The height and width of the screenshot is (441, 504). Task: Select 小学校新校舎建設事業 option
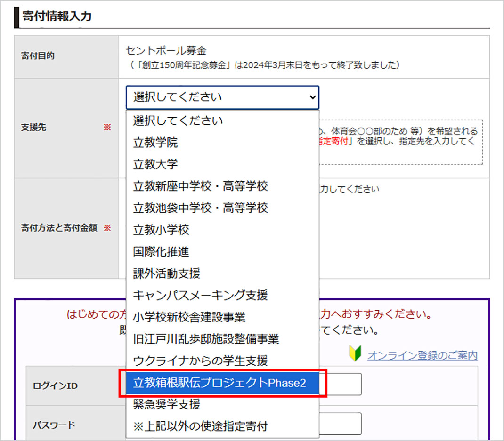pos(189,317)
